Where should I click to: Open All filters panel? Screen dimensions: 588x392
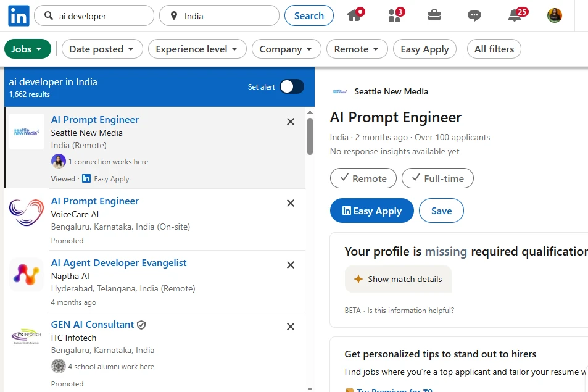(494, 49)
